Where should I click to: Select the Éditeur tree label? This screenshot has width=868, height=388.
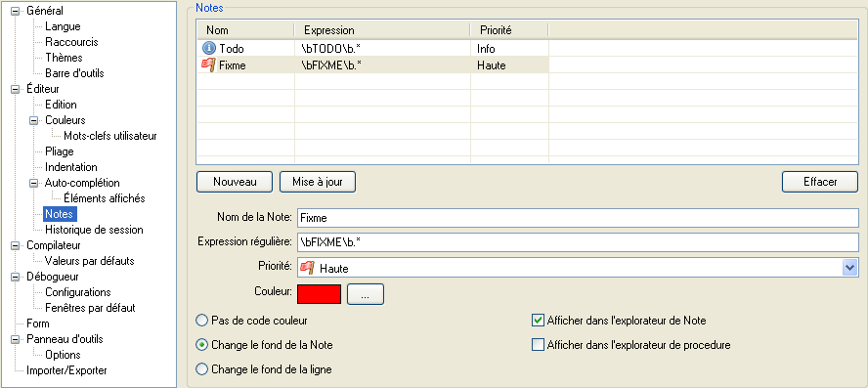click(43, 89)
